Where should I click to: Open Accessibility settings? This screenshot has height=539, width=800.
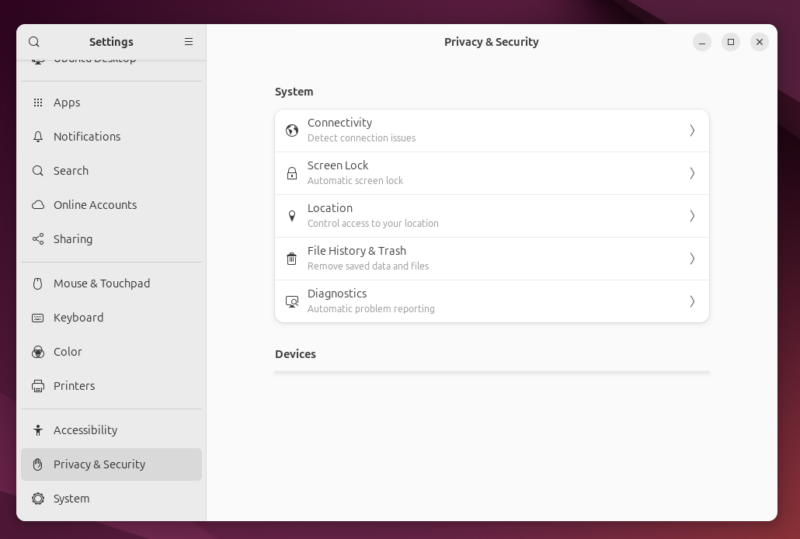pyautogui.click(x=111, y=430)
